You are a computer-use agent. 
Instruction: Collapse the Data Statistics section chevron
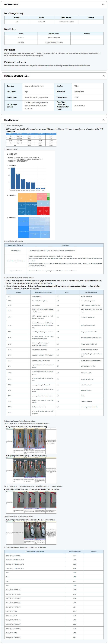(x=103, y=120)
